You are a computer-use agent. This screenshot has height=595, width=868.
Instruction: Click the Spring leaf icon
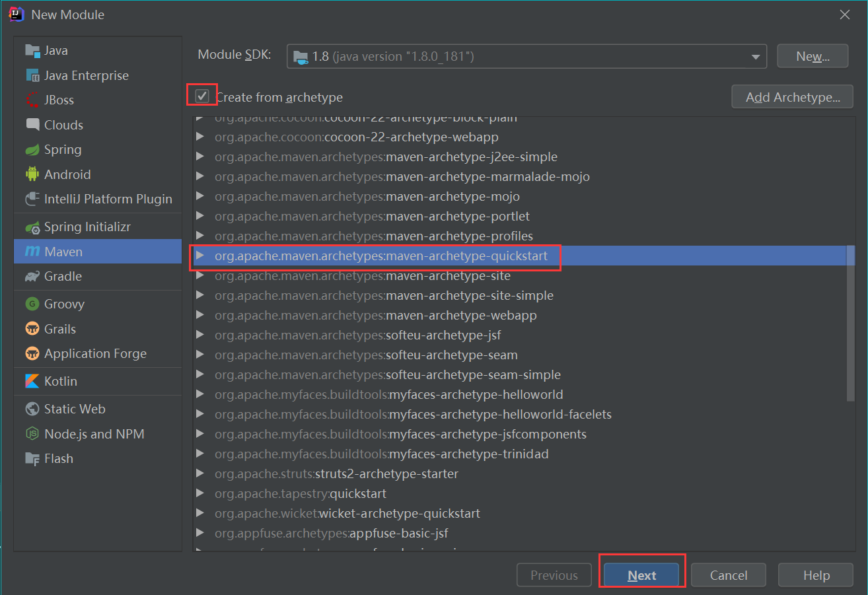(32, 150)
